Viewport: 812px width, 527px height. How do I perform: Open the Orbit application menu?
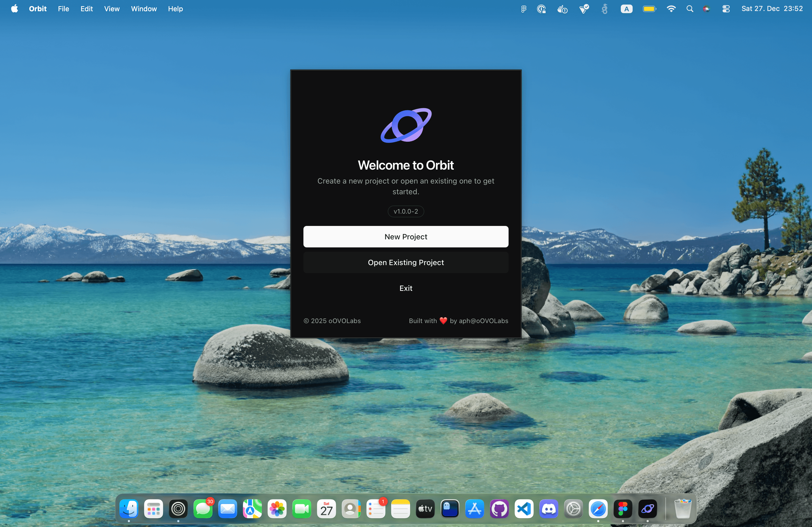38,9
